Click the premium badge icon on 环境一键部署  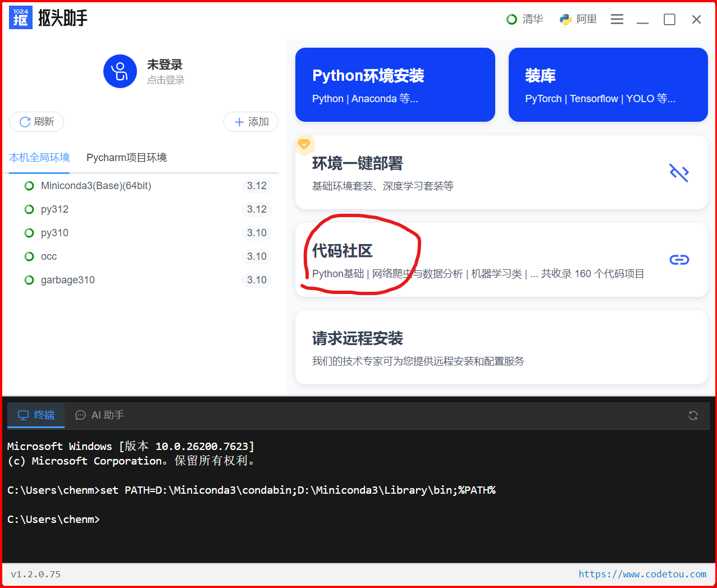(304, 144)
